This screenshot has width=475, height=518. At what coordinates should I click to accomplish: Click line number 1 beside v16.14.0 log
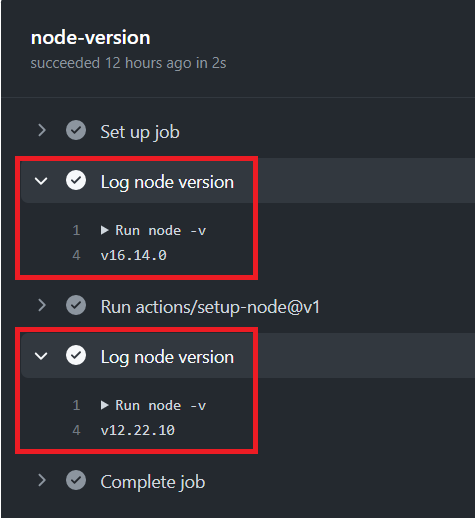(76, 230)
